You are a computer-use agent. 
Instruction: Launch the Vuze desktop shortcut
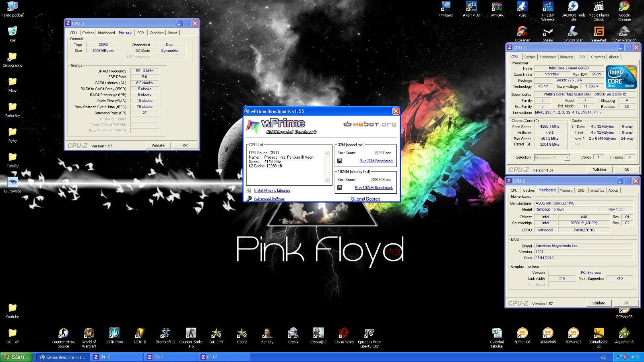click(522, 9)
